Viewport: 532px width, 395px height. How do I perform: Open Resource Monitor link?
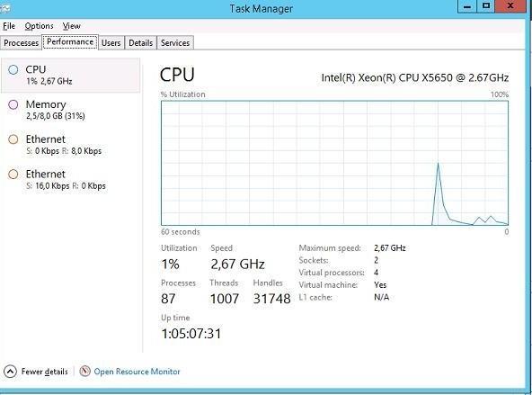coord(137,372)
